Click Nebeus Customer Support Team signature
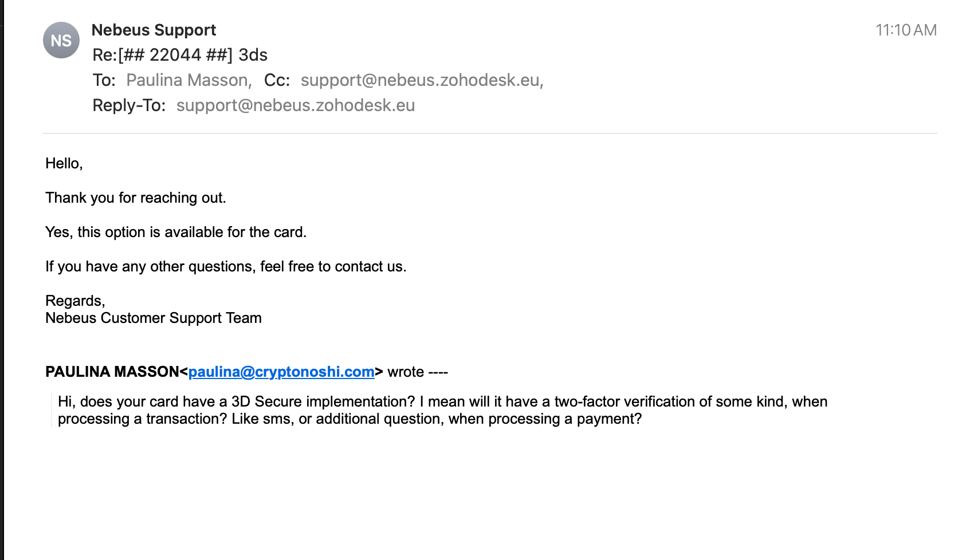Screen dimensions: 974x560 (x=154, y=318)
